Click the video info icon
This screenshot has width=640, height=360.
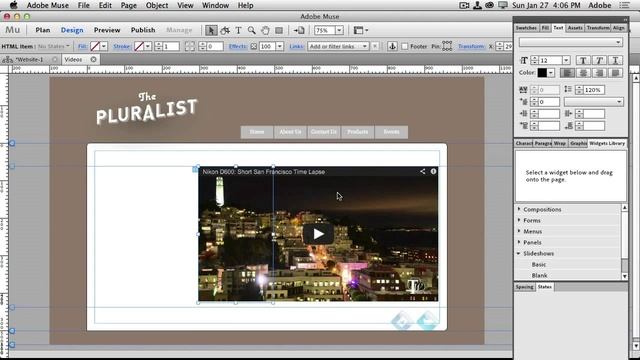[433, 171]
